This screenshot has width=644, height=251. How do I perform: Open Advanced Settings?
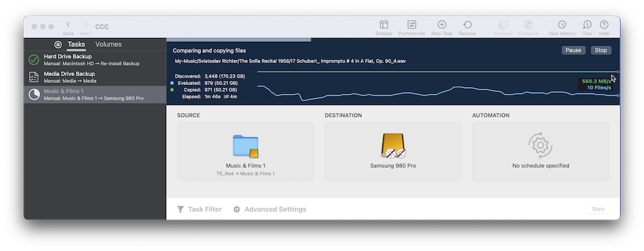270,209
